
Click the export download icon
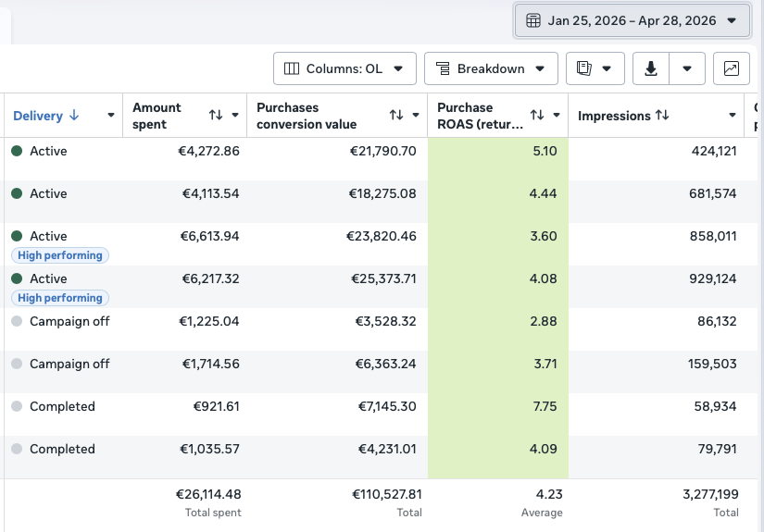click(651, 68)
